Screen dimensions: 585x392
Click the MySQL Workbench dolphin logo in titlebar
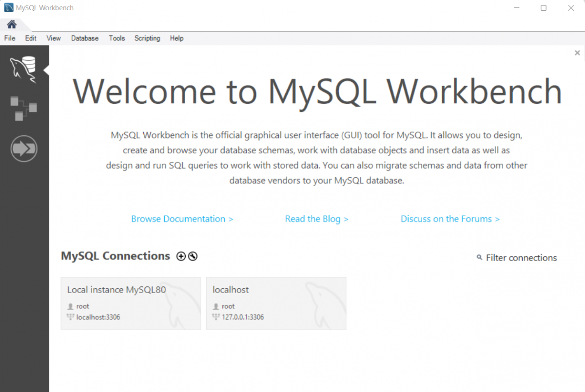coord(7,7)
